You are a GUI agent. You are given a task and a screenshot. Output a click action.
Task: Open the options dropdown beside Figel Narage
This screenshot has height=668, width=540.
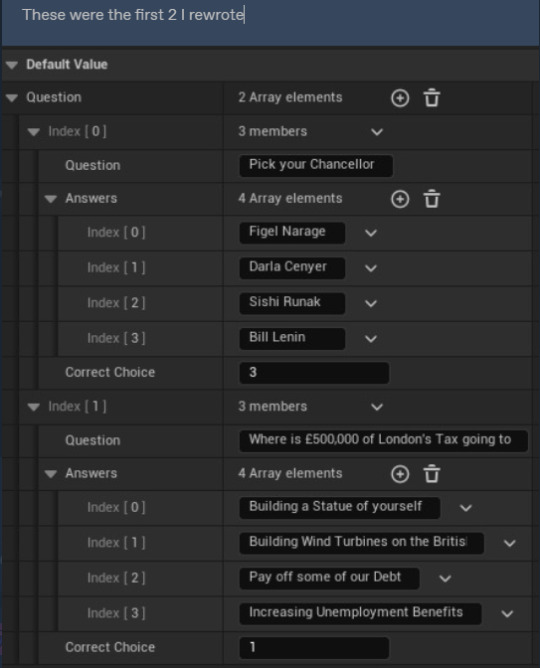point(371,233)
